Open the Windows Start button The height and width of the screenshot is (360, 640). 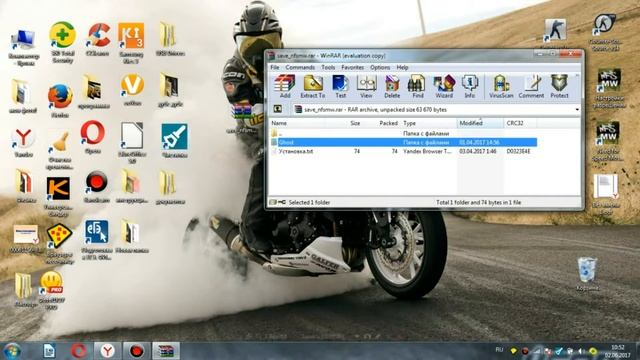click(11, 351)
